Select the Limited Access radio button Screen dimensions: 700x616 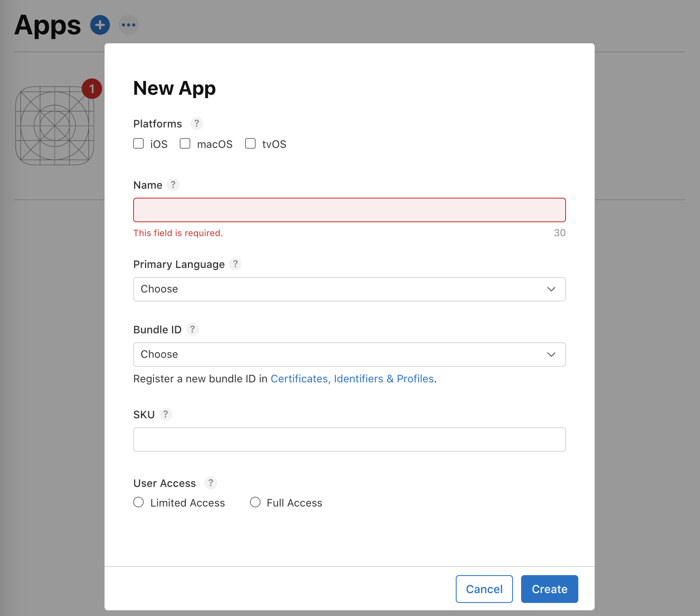tap(138, 502)
